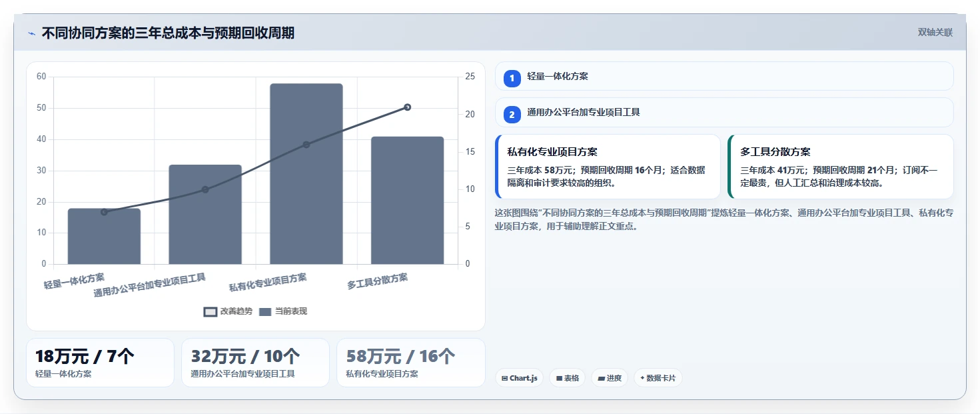Click the lightning icon beside the title
The width and height of the screenshot is (980, 414).
click(32, 33)
